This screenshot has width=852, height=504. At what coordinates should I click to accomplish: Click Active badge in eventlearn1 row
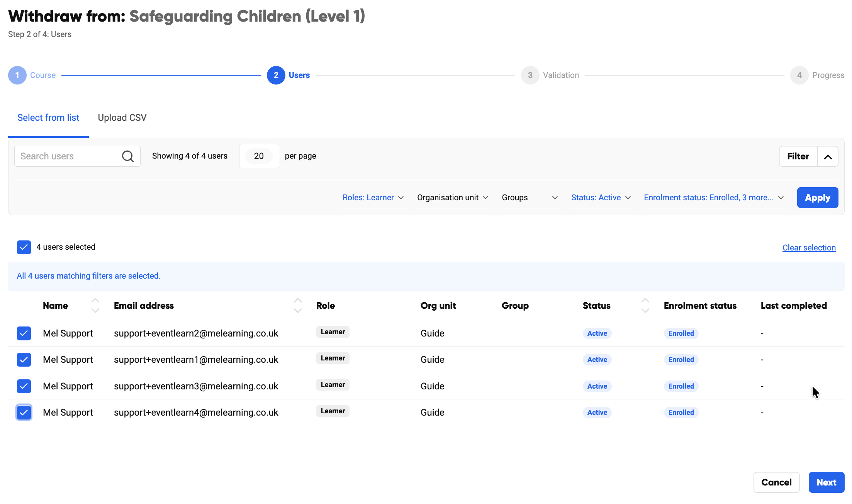(x=597, y=360)
